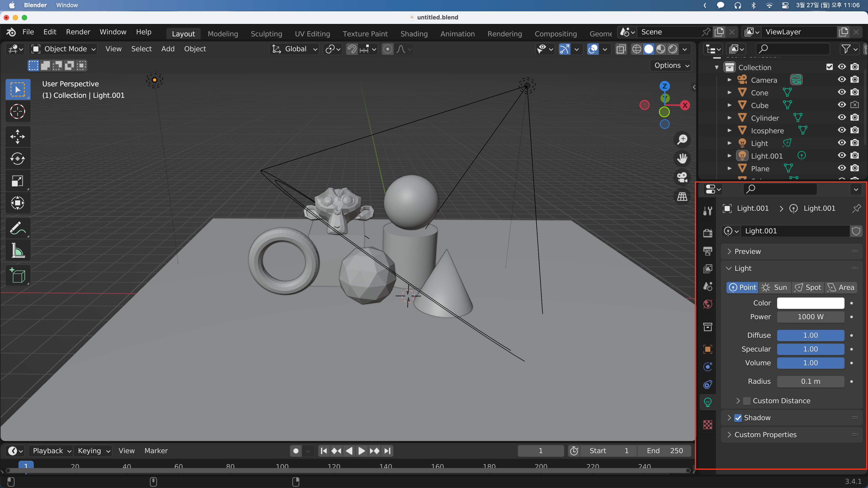The height and width of the screenshot is (488, 868).
Task: Hide Cone in viewport via eye icon
Action: tap(842, 92)
